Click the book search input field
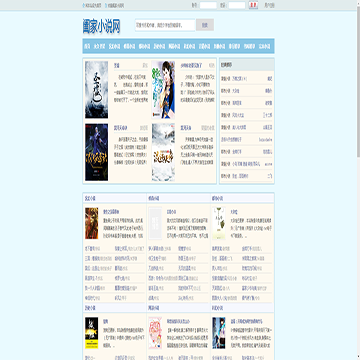This screenshot has height=360, width=360. (165, 25)
